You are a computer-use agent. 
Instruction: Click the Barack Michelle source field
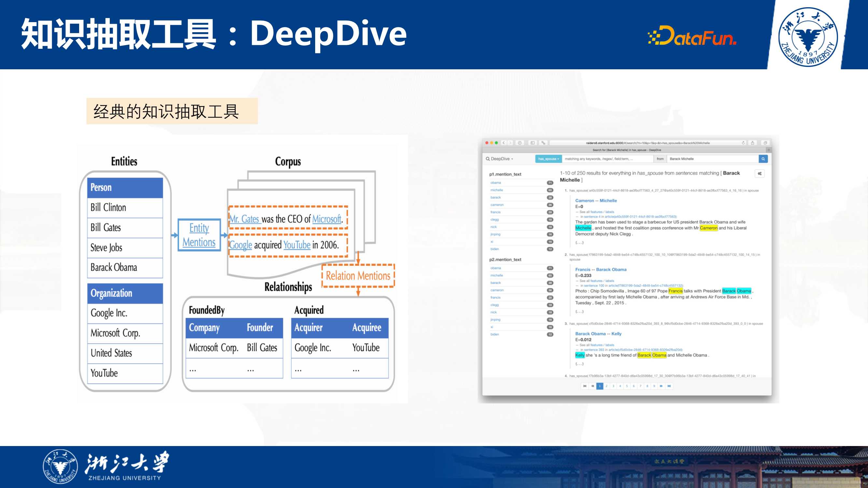713,159
